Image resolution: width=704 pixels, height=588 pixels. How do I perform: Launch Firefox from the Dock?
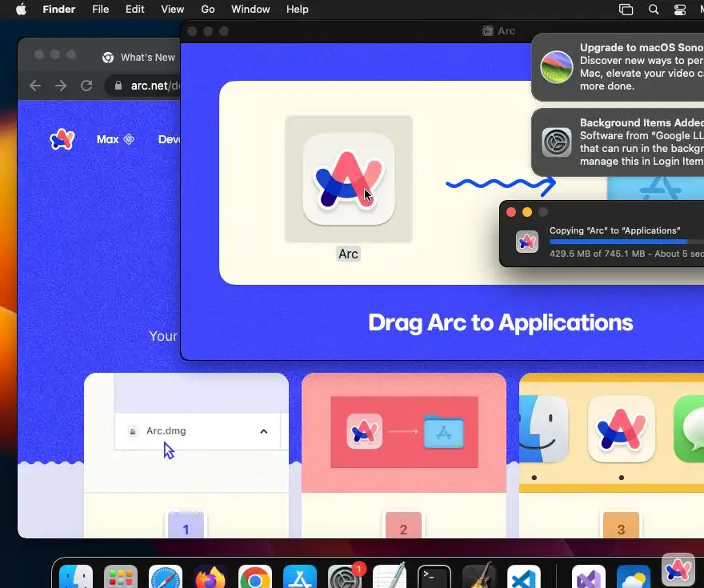(x=210, y=577)
